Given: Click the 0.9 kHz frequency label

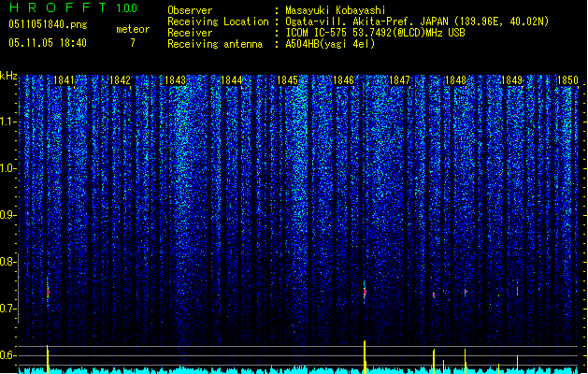Looking at the screenshot, I should [x=8, y=215].
